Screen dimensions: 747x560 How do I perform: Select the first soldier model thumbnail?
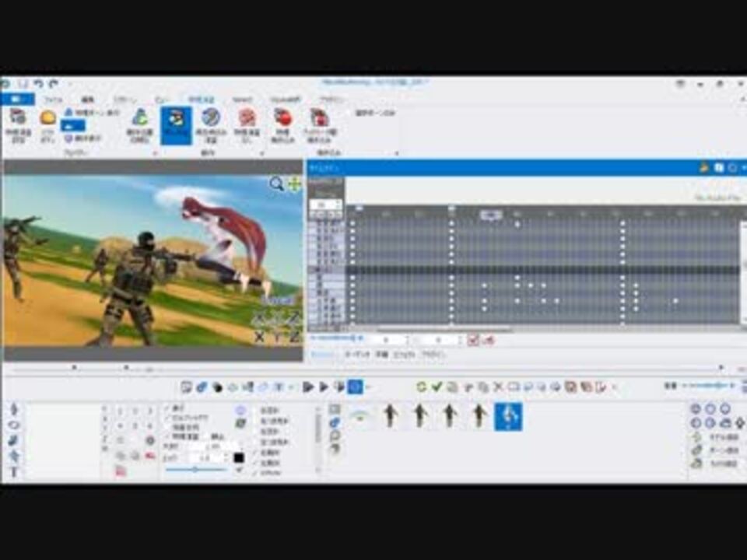tap(390, 415)
